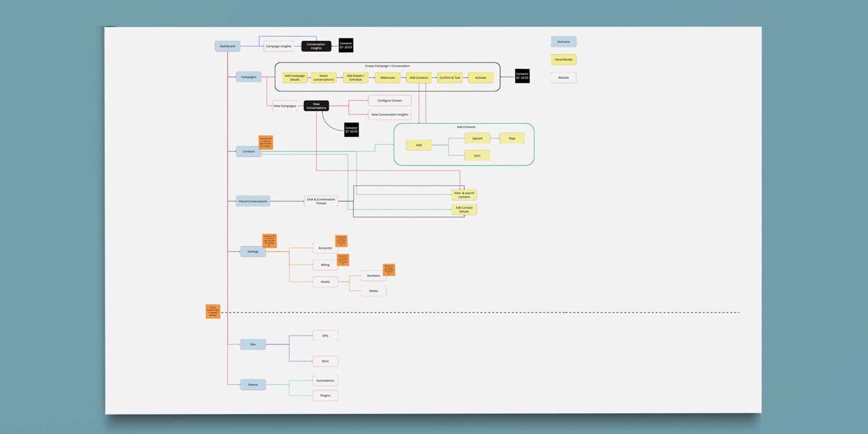Image resolution: width=868 pixels, height=434 pixels.
Task: Click the View Campaigns module node
Action: (285, 105)
